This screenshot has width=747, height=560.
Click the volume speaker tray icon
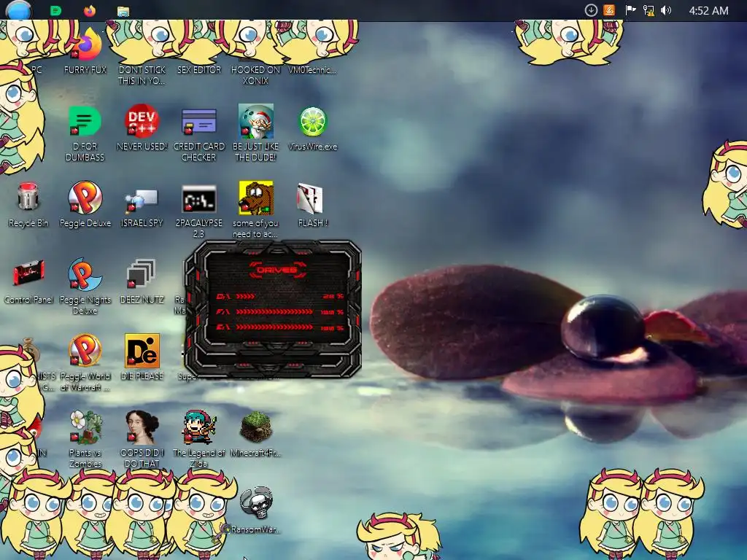tap(666, 10)
